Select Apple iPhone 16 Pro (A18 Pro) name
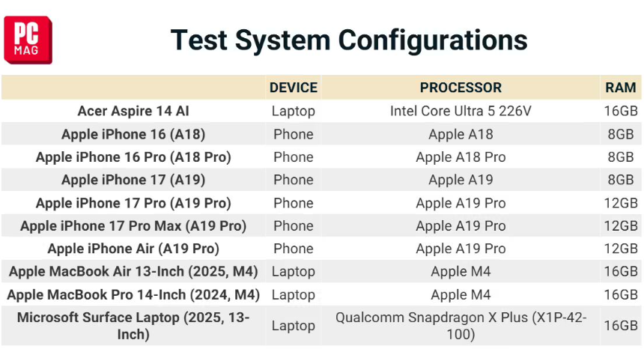The height and width of the screenshot is (352, 644). (x=133, y=157)
